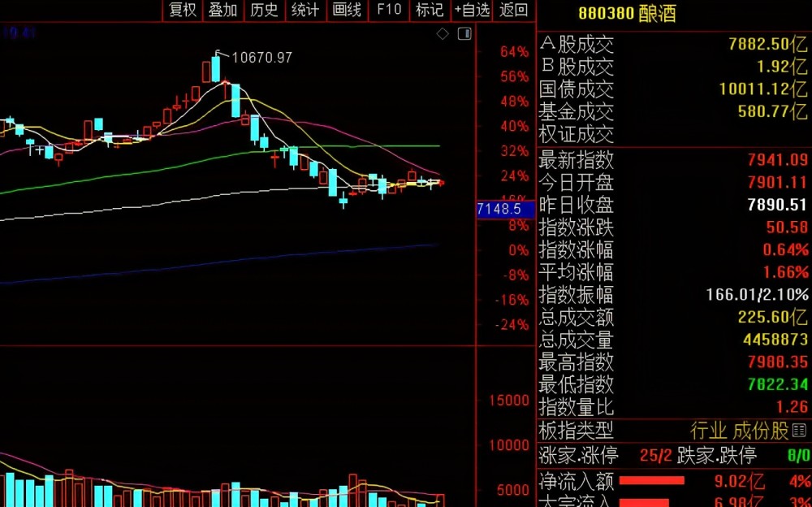Open the F10 info page
Image resolution: width=812 pixels, height=507 pixels.
click(388, 10)
